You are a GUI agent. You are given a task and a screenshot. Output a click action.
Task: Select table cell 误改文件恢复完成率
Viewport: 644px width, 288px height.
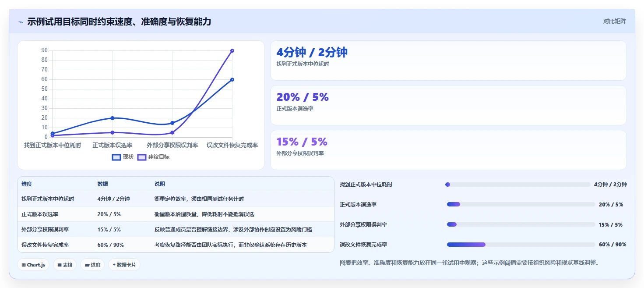[x=45, y=245]
